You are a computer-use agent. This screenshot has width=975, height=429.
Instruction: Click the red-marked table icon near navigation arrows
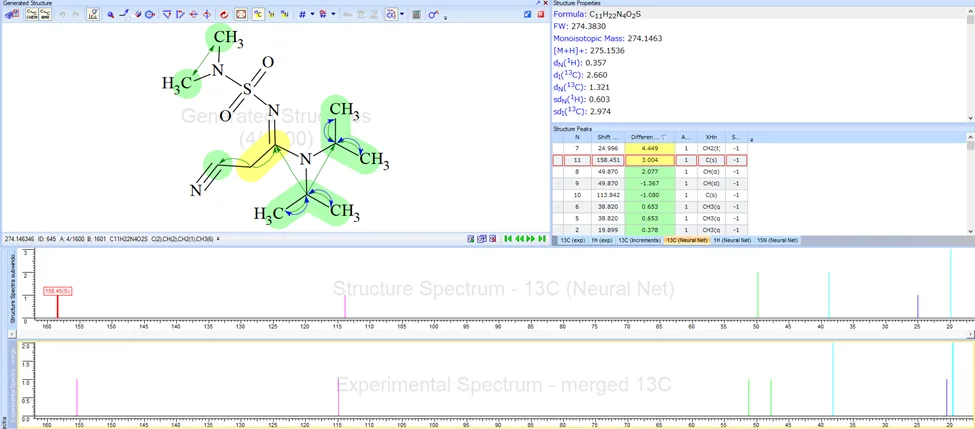(492, 239)
